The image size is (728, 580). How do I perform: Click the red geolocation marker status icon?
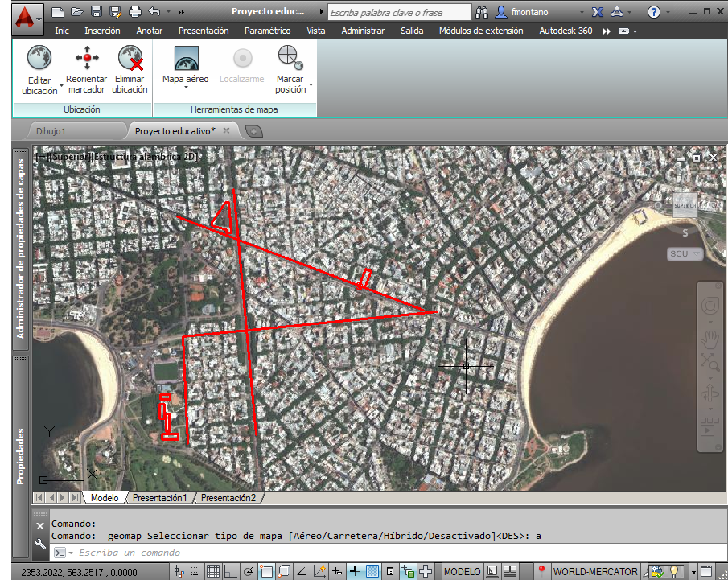pos(541,570)
